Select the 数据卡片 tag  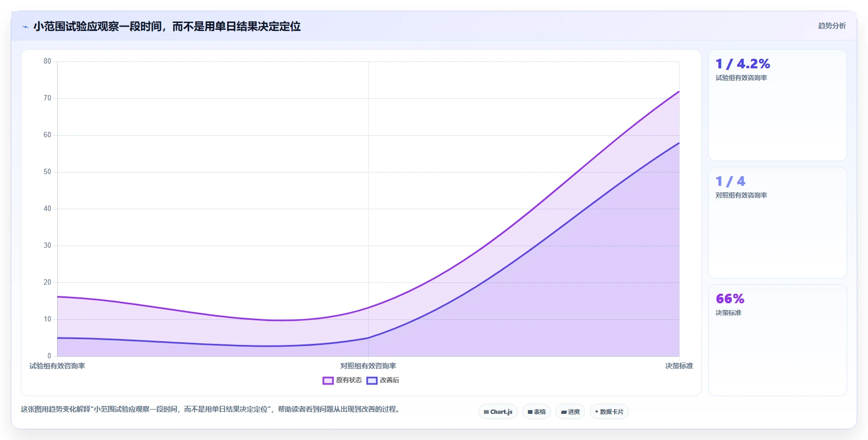(609, 412)
